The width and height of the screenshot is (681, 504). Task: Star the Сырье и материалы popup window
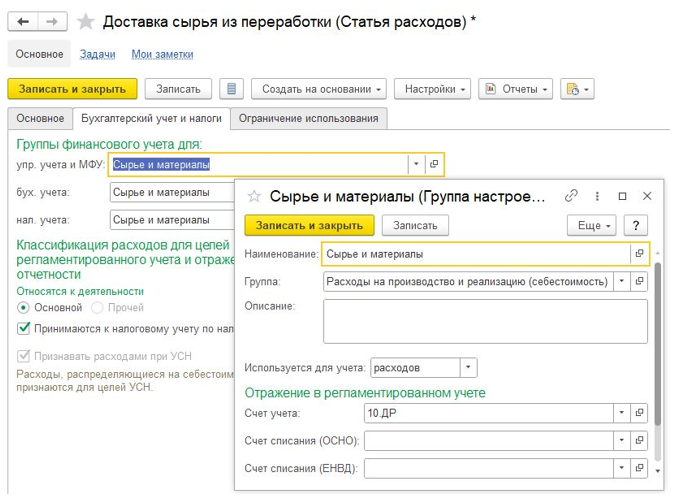click(x=254, y=197)
